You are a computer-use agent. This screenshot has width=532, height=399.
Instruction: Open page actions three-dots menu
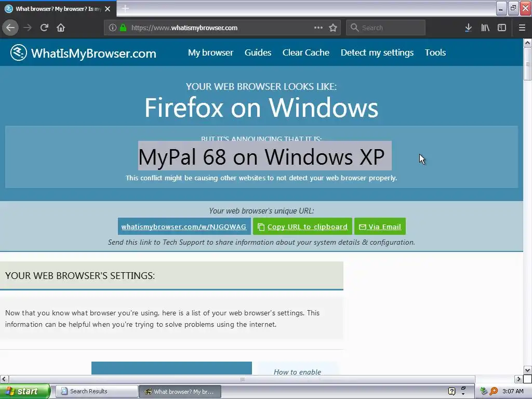tap(318, 28)
